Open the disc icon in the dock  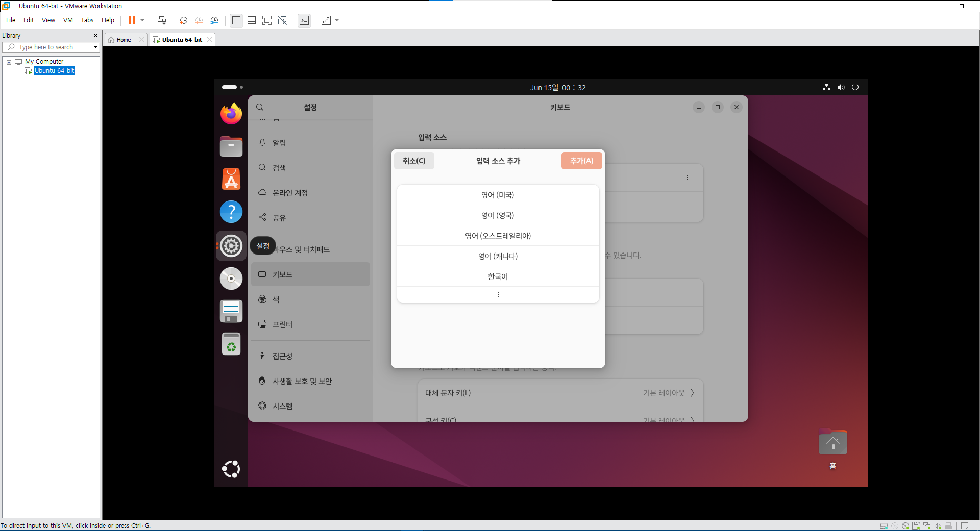231,279
